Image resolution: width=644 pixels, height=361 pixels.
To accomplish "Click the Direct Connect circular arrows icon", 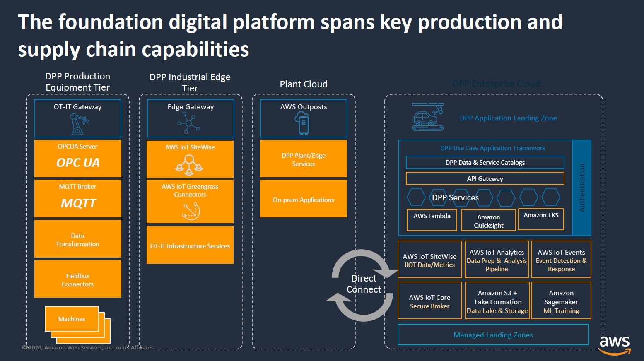I will 362,285.
